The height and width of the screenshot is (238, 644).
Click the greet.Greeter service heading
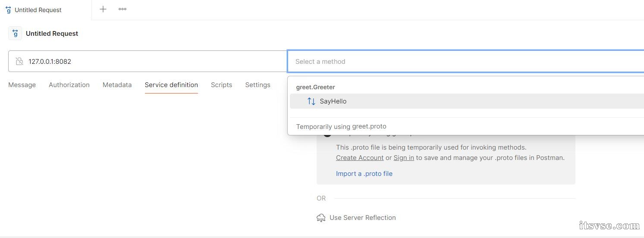315,87
